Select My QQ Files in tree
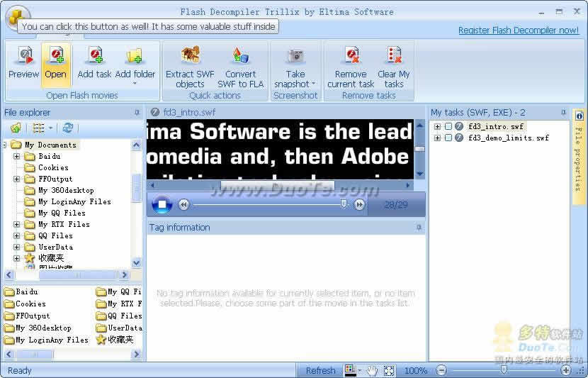Image resolution: width=588 pixels, height=378 pixels. point(62,213)
